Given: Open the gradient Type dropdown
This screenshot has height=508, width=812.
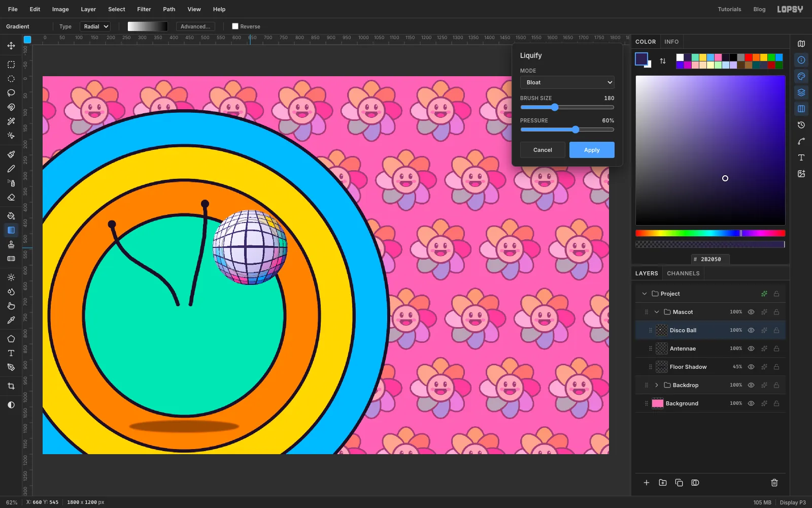Looking at the screenshot, I should pos(95,26).
